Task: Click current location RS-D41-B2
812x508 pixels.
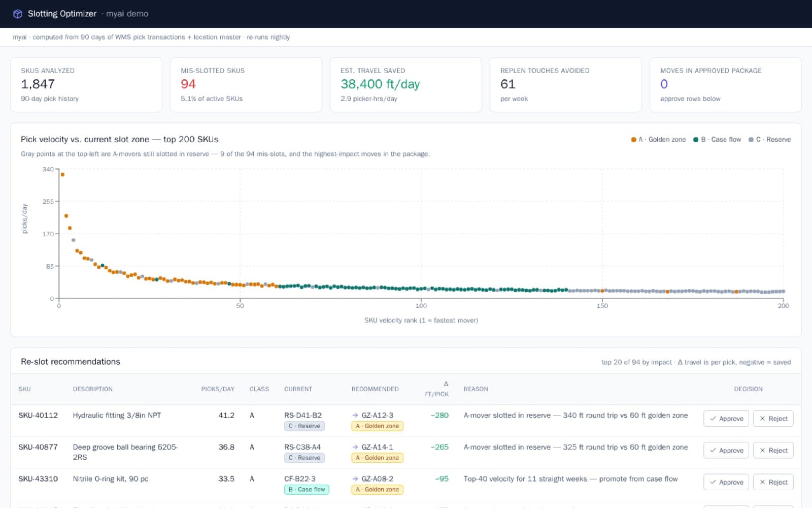Action: tap(303, 416)
